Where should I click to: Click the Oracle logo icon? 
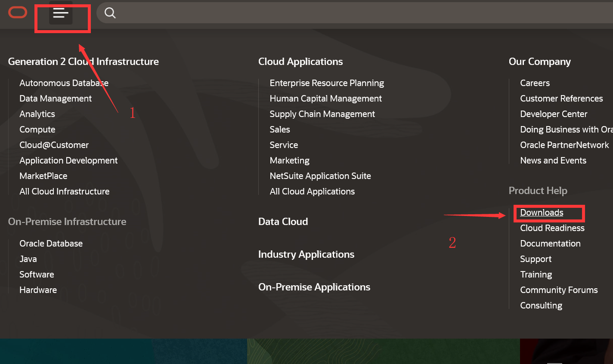(18, 13)
